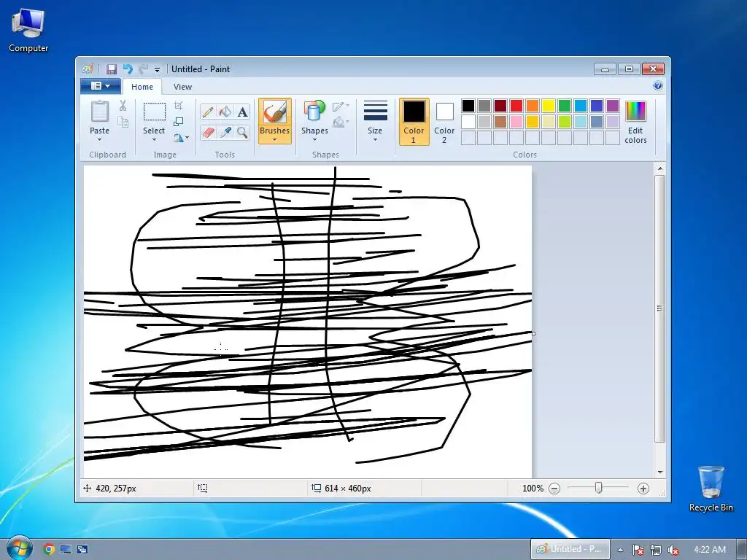Expand the Shapes dropdown arrow
This screenshot has height=560, width=747.
(314, 139)
